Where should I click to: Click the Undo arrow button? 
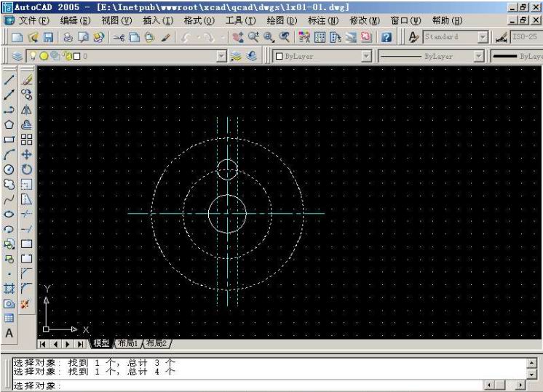(186, 37)
